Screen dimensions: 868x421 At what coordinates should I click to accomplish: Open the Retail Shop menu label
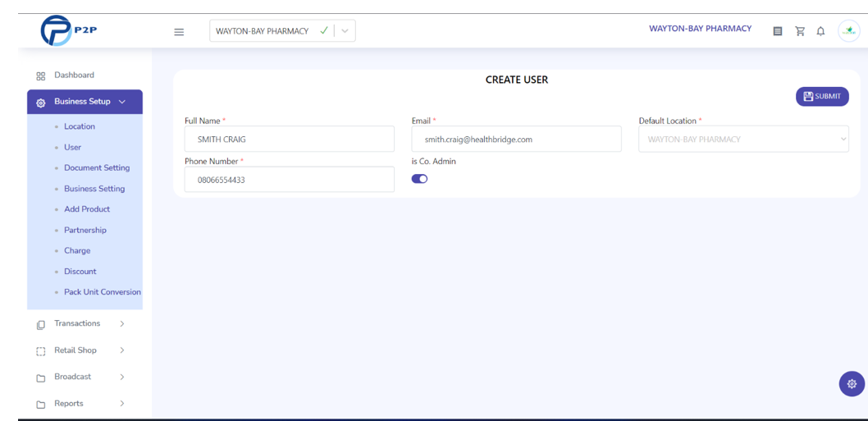75,350
